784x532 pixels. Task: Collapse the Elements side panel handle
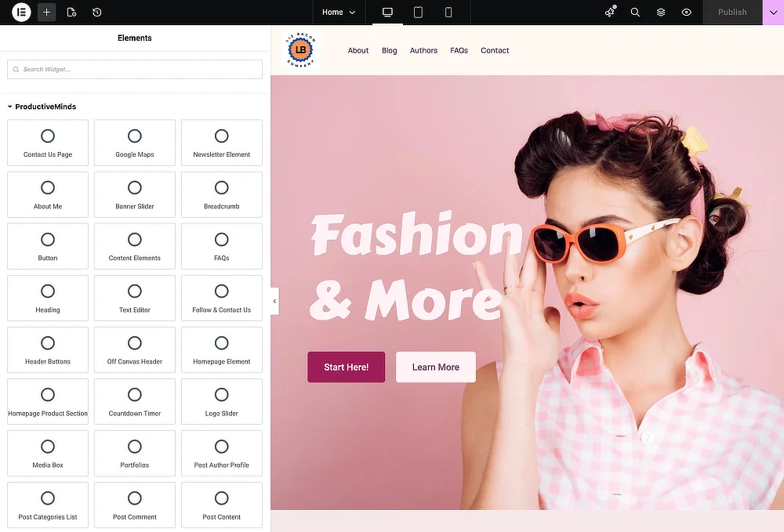(x=274, y=301)
